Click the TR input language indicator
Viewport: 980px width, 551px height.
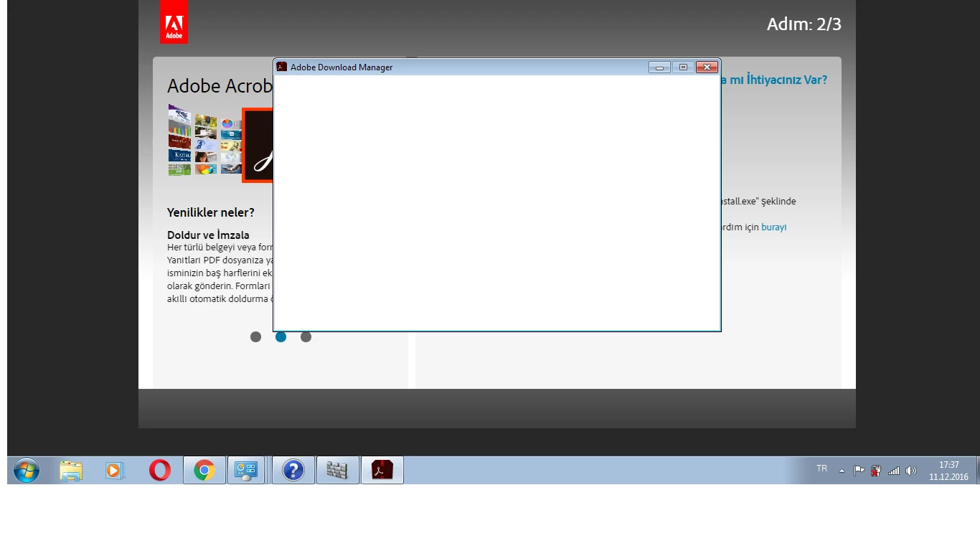(821, 468)
